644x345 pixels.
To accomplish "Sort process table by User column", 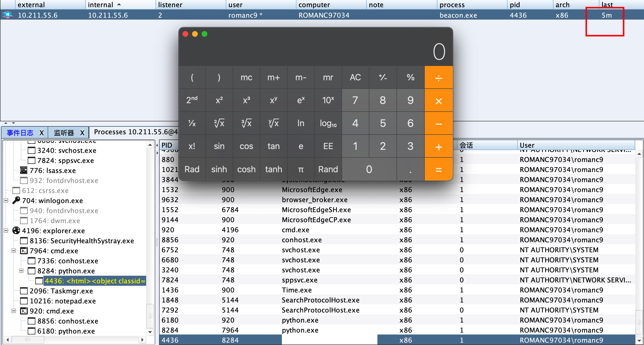I will pos(576,145).
